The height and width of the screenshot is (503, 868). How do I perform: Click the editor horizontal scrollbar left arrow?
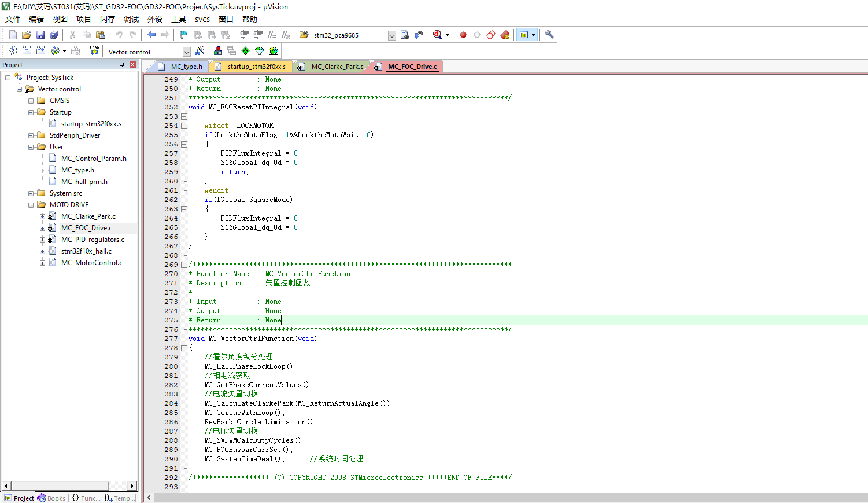[x=149, y=497]
